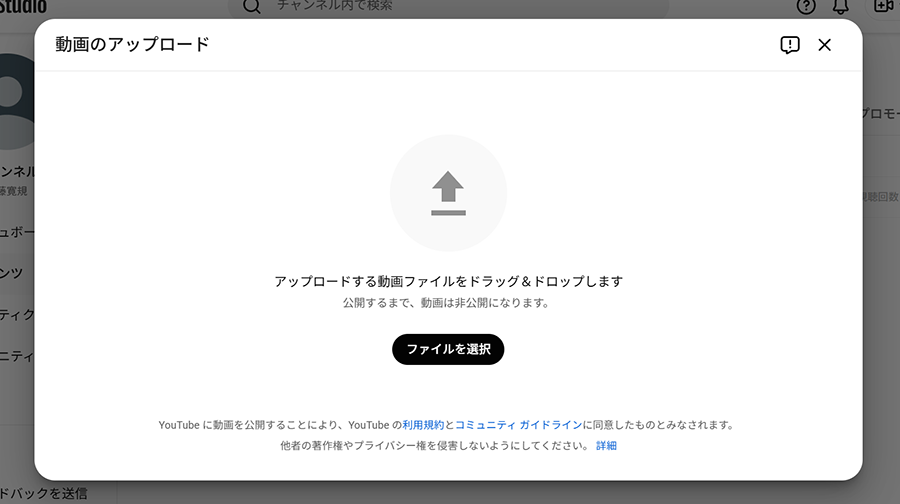
Task: Click the search magnifier icon in top bar
Action: [252, 6]
